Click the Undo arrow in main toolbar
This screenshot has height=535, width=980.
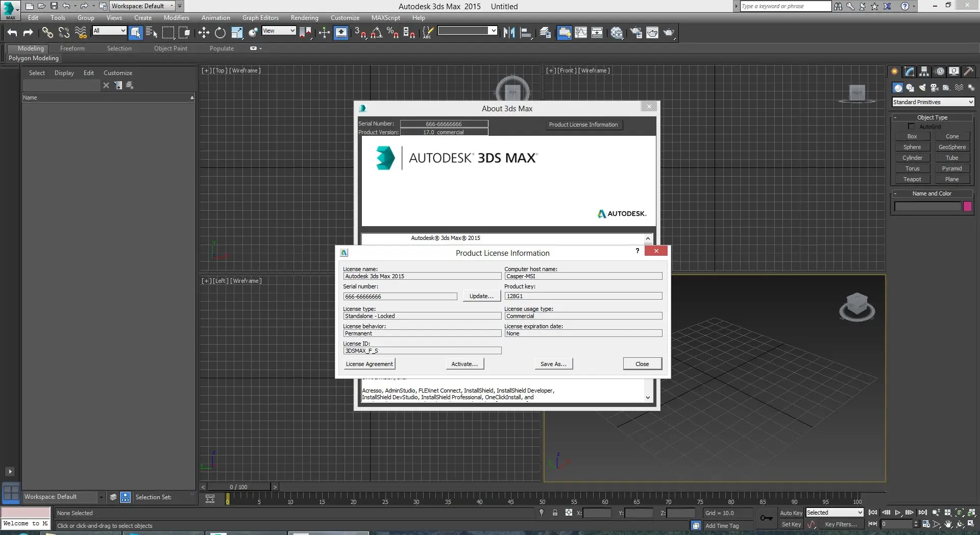tap(12, 33)
